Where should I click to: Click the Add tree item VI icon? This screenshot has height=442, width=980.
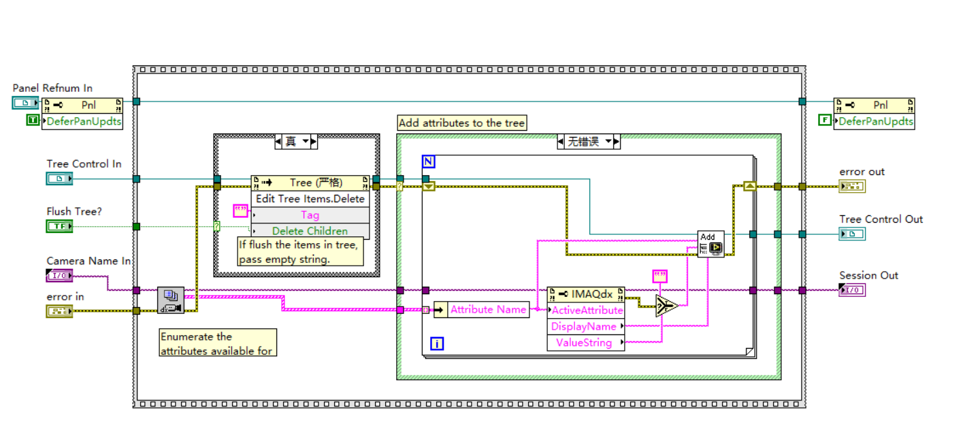(711, 244)
